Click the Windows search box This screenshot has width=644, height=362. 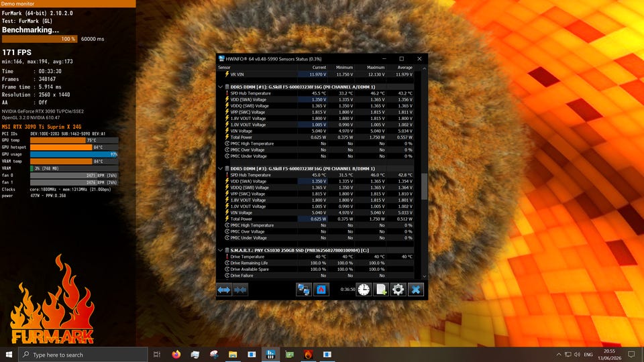(83, 355)
